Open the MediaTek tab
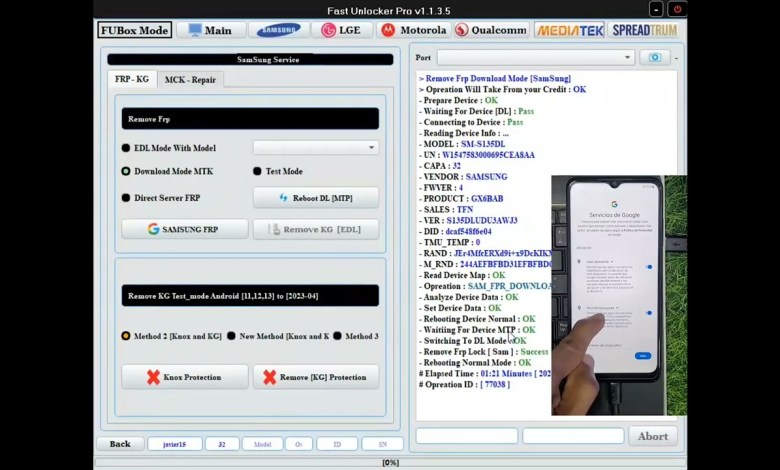 [570, 30]
